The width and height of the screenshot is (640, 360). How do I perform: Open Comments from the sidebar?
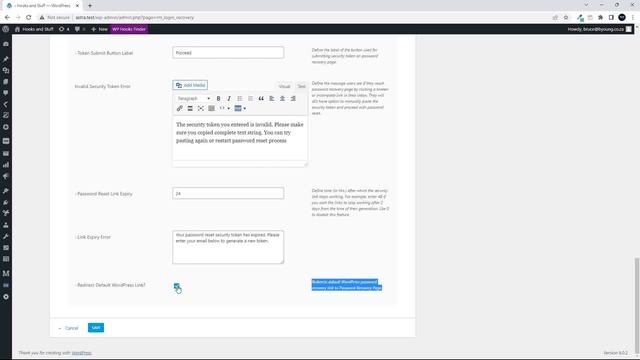pyautogui.click(x=6, y=93)
